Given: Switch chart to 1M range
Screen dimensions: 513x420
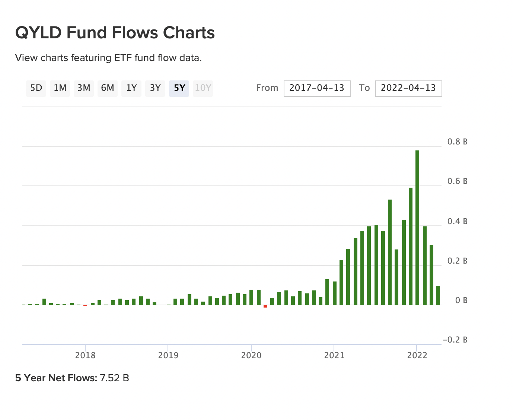Looking at the screenshot, I should [60, 88].
